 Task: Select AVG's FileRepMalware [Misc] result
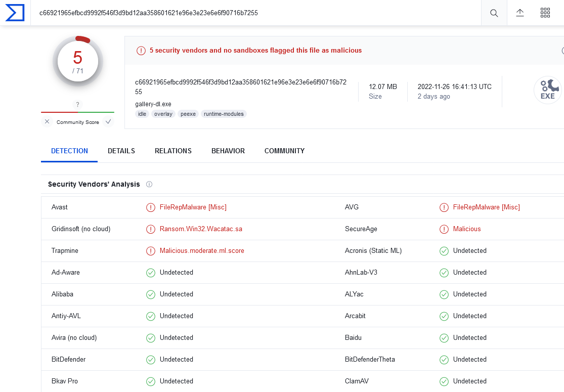486,207
